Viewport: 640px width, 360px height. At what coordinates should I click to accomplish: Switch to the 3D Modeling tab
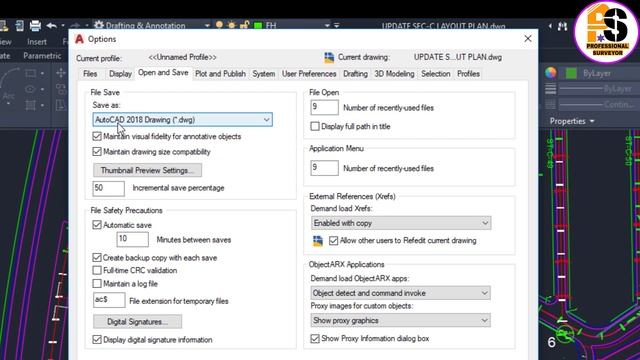[394, 74]
